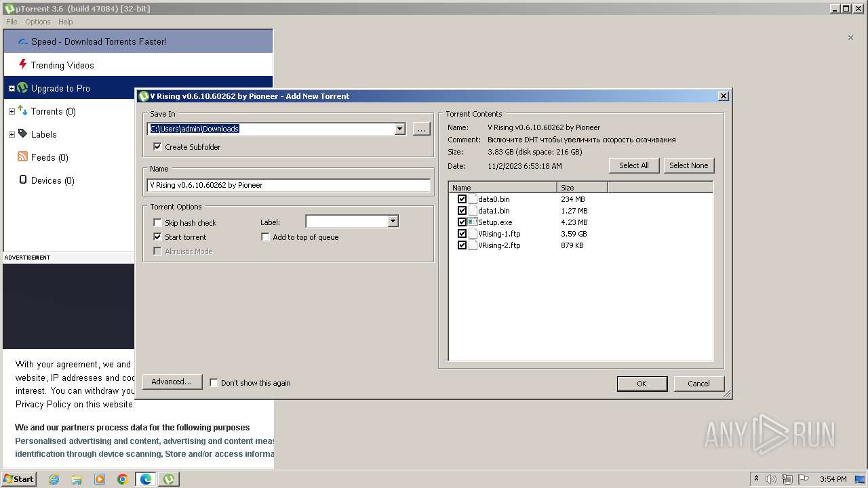Open the Start menu

point(19,479)
